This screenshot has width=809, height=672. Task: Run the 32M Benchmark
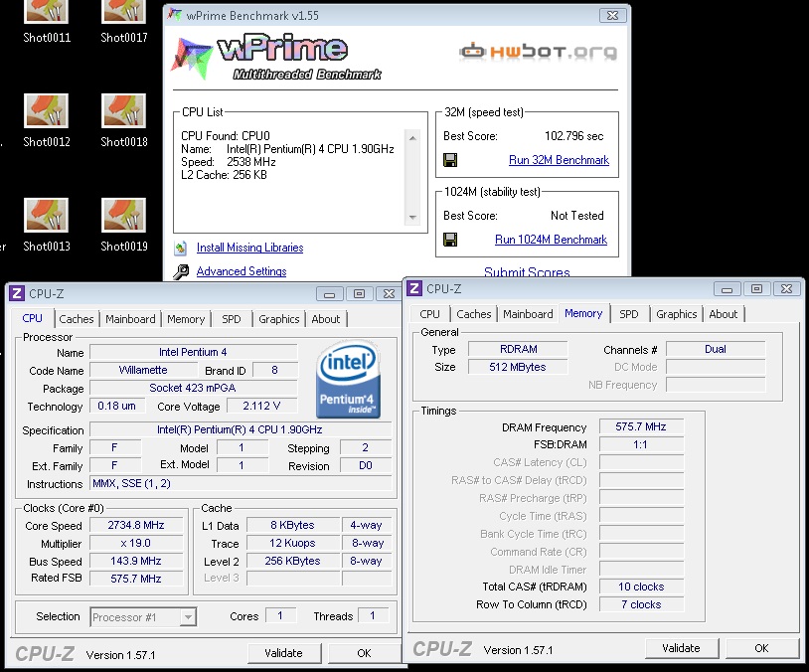click(x=559, y=160)
